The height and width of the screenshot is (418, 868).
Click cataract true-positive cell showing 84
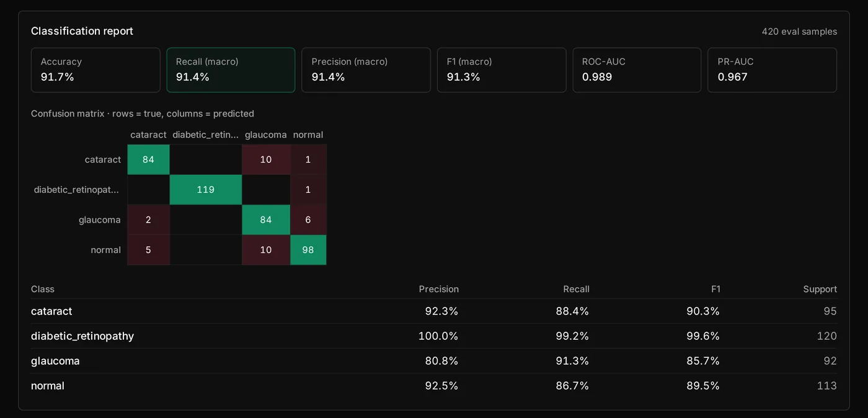[148, 159]
